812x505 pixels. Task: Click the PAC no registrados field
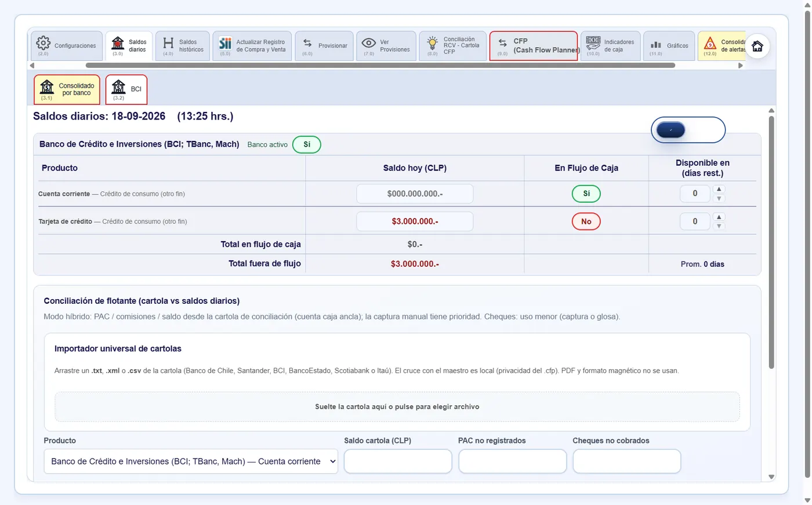click(513, 462)
